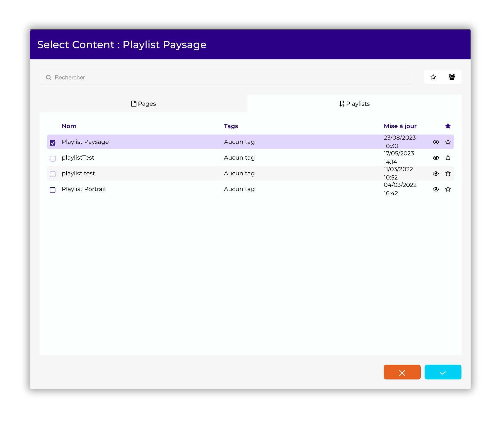504x421 pixels.
Task: Preview 'playlist test' with eye icon
Action: [436, 174]
